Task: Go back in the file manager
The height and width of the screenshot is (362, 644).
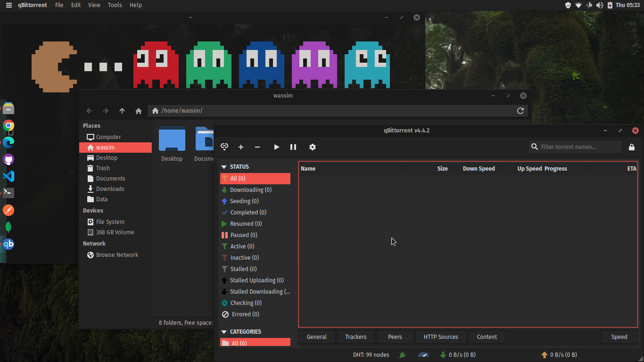Action: coord(89,111)
